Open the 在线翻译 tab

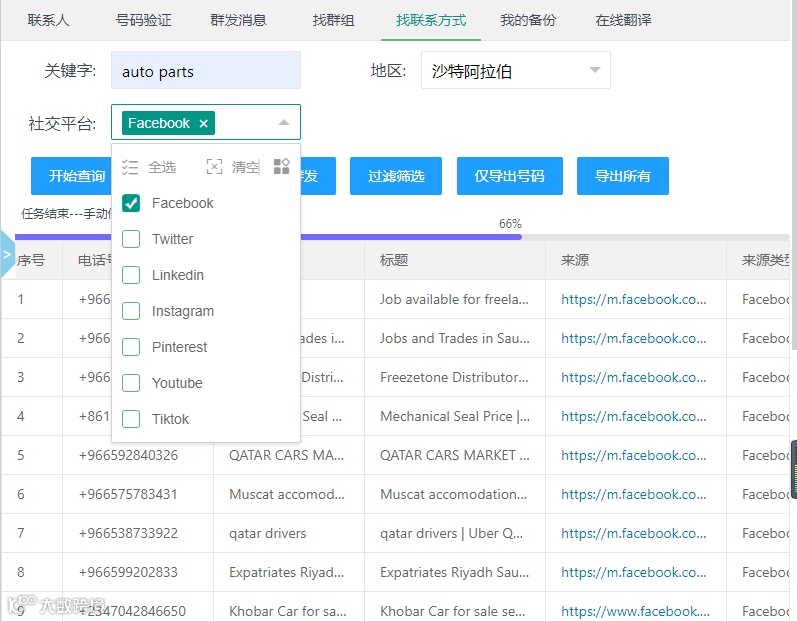[623, 20]
